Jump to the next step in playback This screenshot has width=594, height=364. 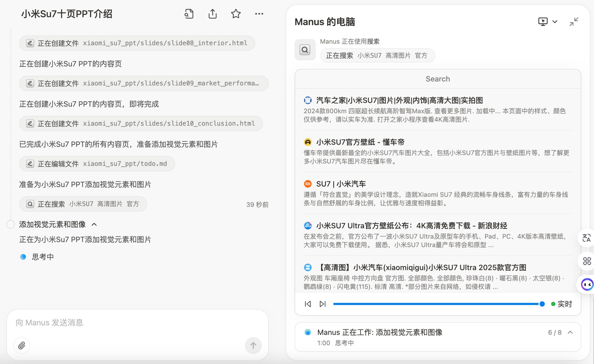coord(322,304)
